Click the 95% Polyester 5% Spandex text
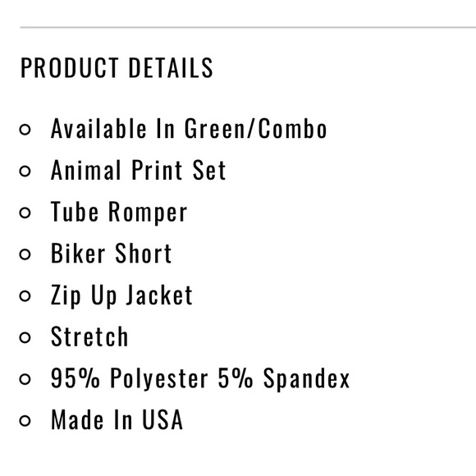Screen dimensions: 476x476 (x=200, y=379)
